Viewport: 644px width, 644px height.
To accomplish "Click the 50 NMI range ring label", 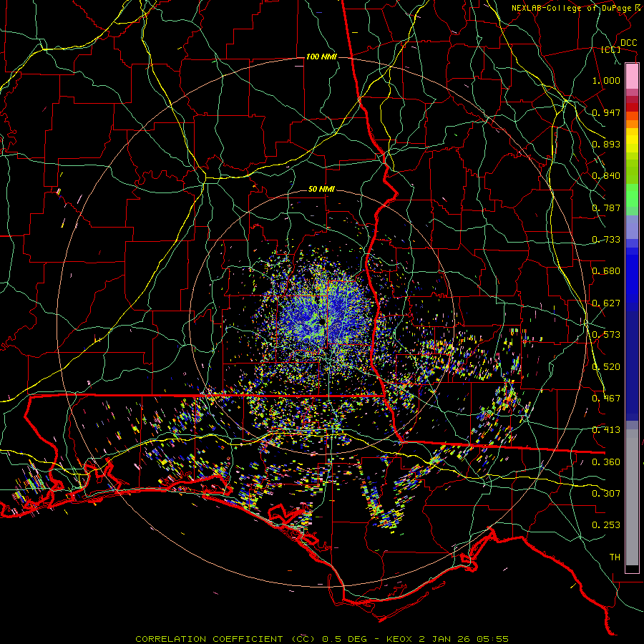I will [x=321, y=189].
